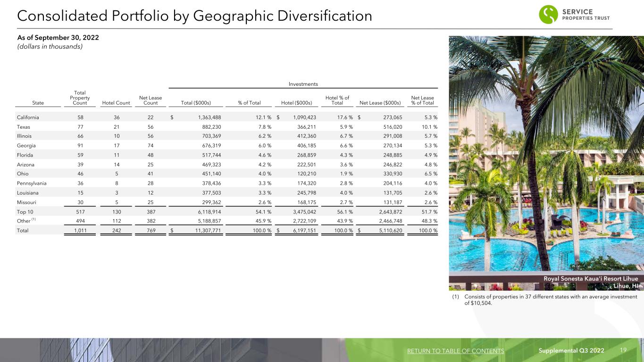Select the Illinois row label
644x362 pixels.
pyautogui.click(x=24, y=137)
